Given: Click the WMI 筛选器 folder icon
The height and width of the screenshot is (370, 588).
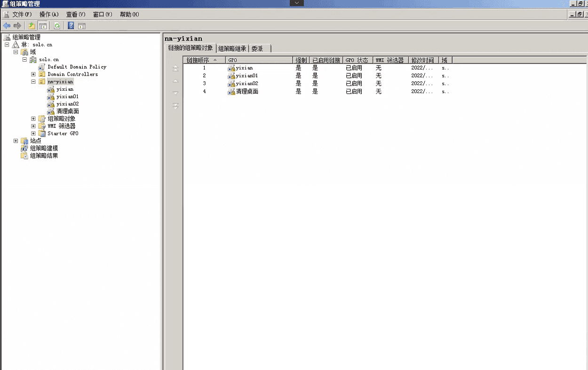Looking at the screenshot, I should tap(42, 126).
